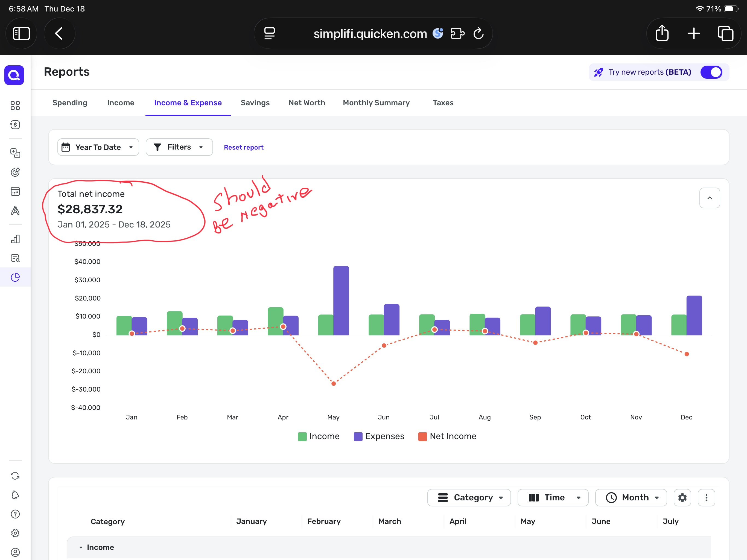Toggle the Income legend series

click(319, 436)
